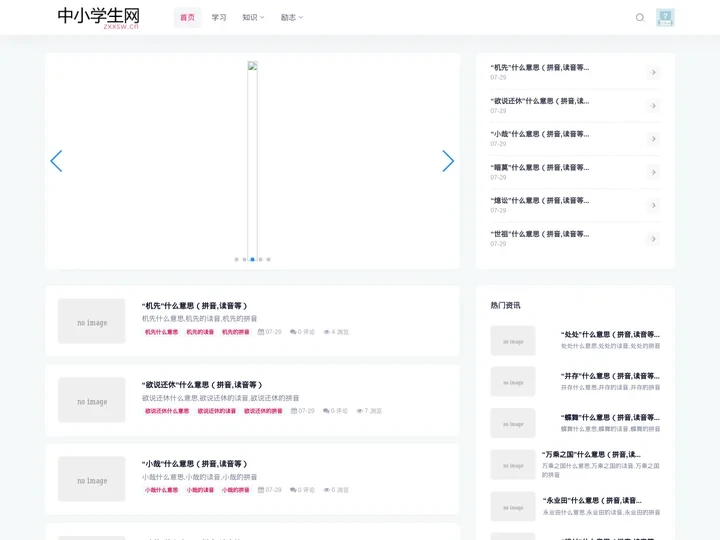This screenshot has height=540, width=720.
Task: Click the "4 浏览" view count text
Action: tap(340, 332)
